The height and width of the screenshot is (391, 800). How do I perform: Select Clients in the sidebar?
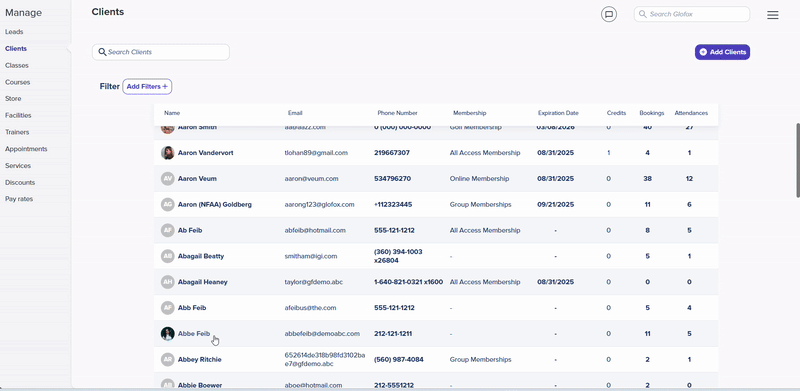(x=16, y=48)
